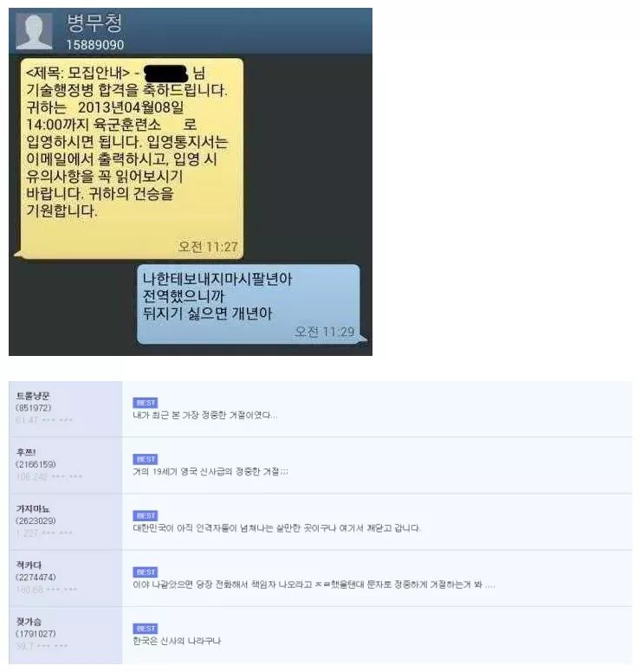Screen dimensions: 641x672
Task: Tap the contact avatar silhouette icon
Action: [x=34, y=31]
